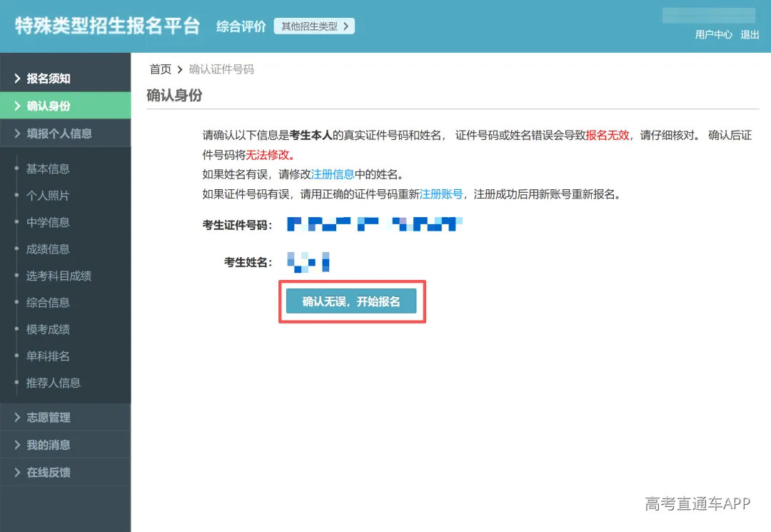771x532 pixels.
Task: Click the 特殊类型招生报名平台 title
Action: (107, 26)
